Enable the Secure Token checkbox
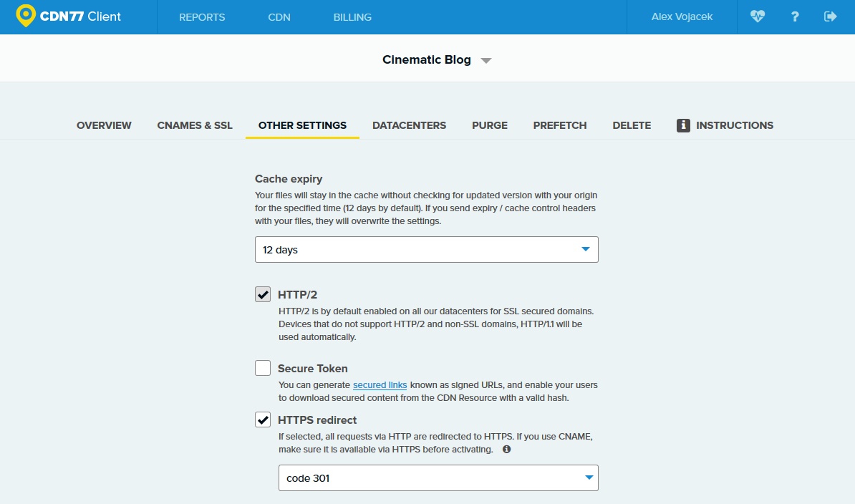Viewport: 855px width, 504px height. tap(263, 368)
